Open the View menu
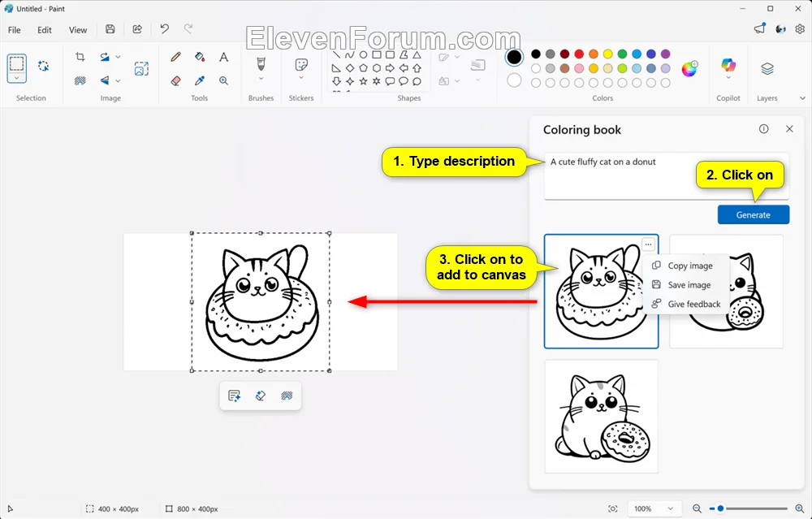Screen dimensions: 812x519 [78, 30]
